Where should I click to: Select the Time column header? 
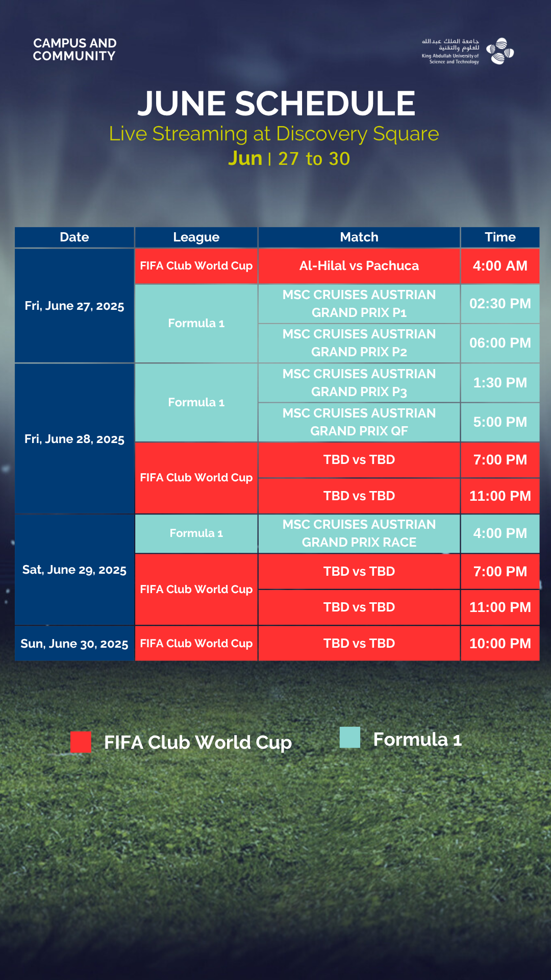click(500, 237)
